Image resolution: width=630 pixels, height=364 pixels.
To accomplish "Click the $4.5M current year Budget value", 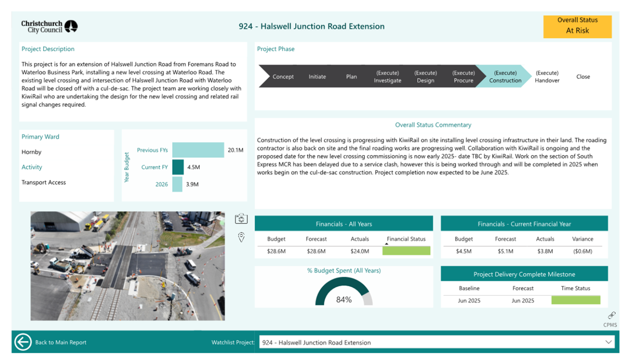I will coord(463,251).
